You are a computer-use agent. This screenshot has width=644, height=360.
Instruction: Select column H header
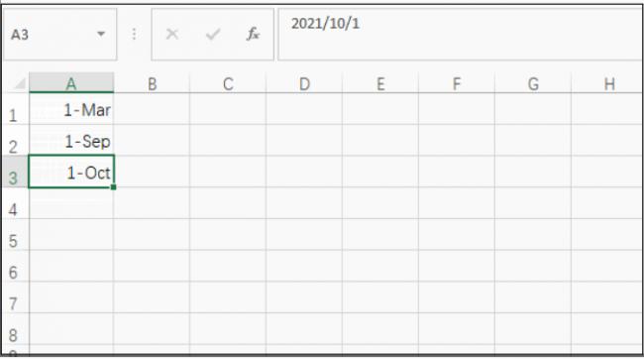click(x=608, y=82)
